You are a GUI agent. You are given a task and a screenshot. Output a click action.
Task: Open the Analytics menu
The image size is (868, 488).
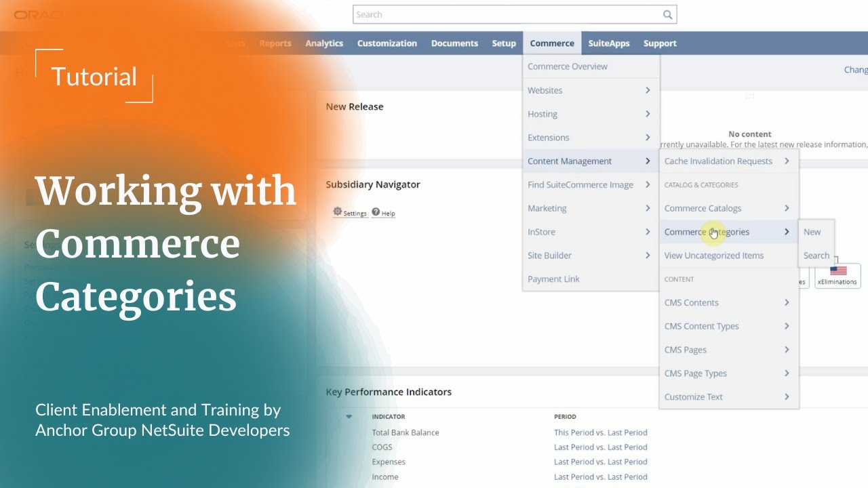324,43
